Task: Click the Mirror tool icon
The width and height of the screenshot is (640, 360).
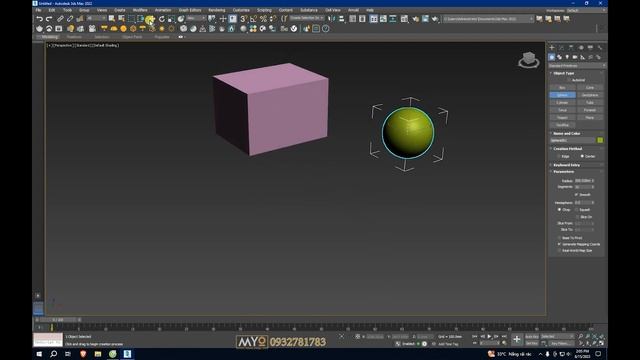Action: pos(331,19)
